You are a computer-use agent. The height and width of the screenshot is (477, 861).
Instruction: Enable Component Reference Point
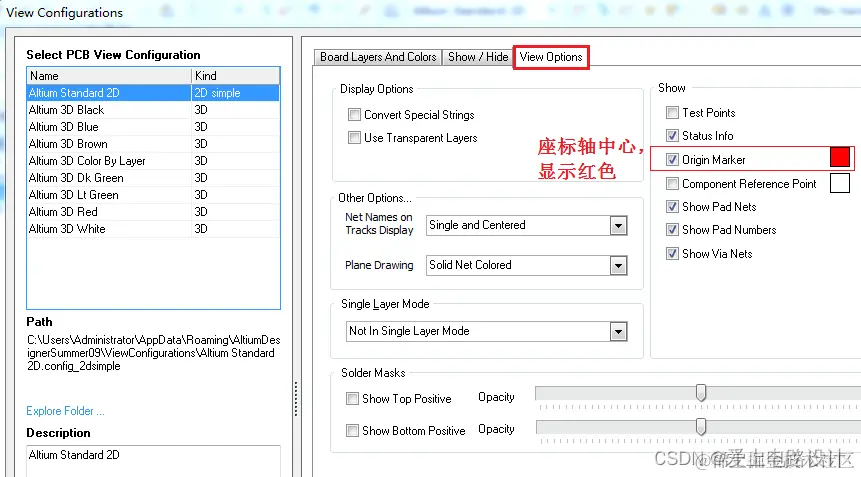click(672, 183)
